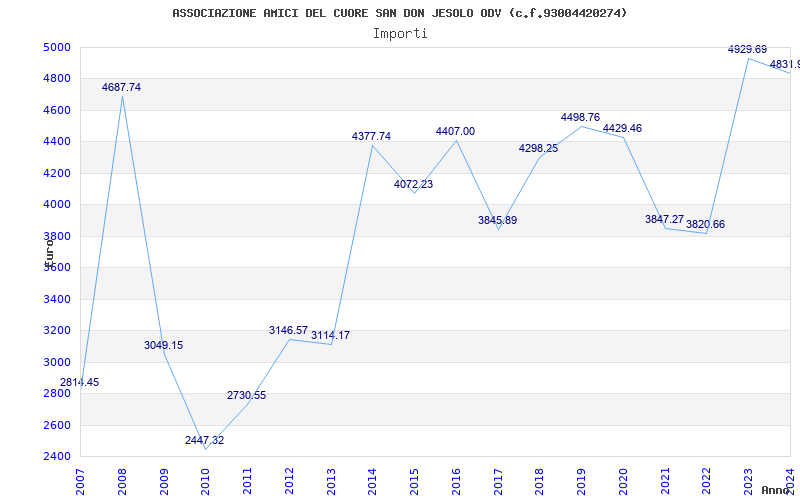Click the x-axis year 2016

[x=456, y=482]
